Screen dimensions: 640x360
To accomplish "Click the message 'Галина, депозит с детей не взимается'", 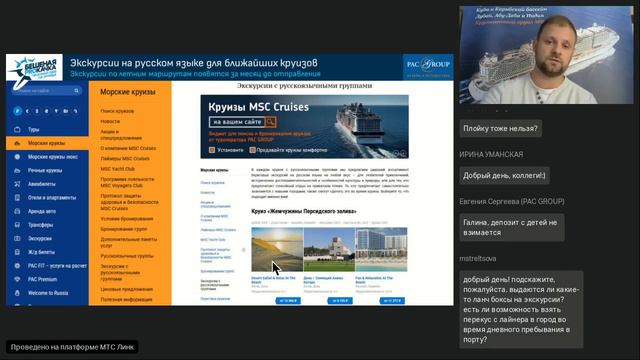I will coord(512,228).
